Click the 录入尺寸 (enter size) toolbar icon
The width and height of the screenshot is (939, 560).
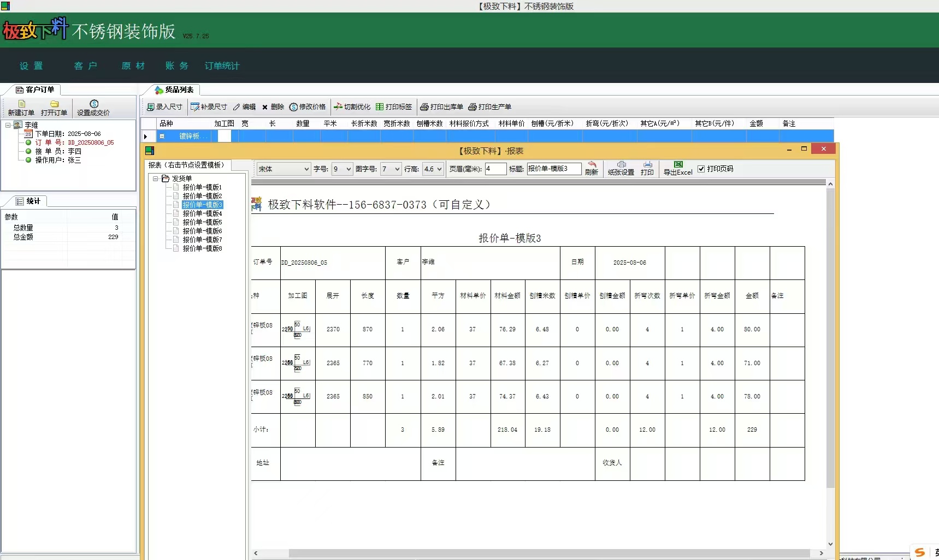pos(151,107)
